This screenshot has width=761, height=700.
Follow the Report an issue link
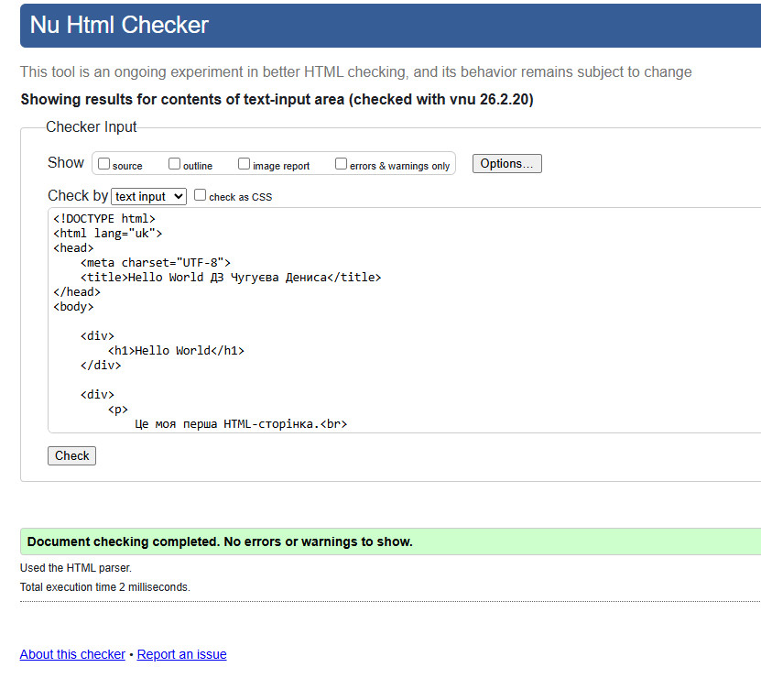pos(181,654)
